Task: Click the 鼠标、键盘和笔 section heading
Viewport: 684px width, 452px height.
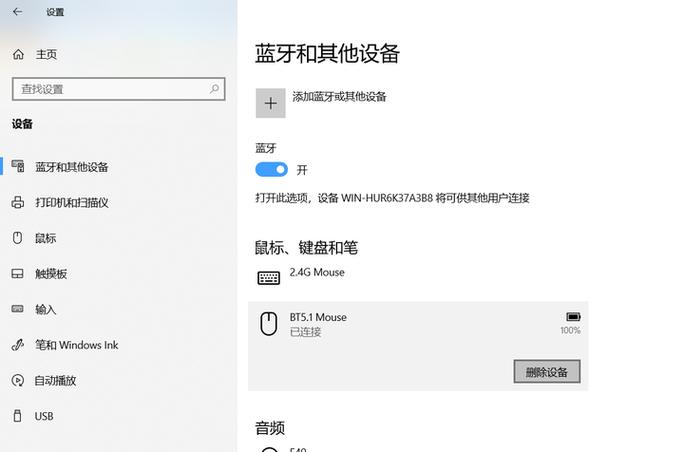Action: (306, 248)
